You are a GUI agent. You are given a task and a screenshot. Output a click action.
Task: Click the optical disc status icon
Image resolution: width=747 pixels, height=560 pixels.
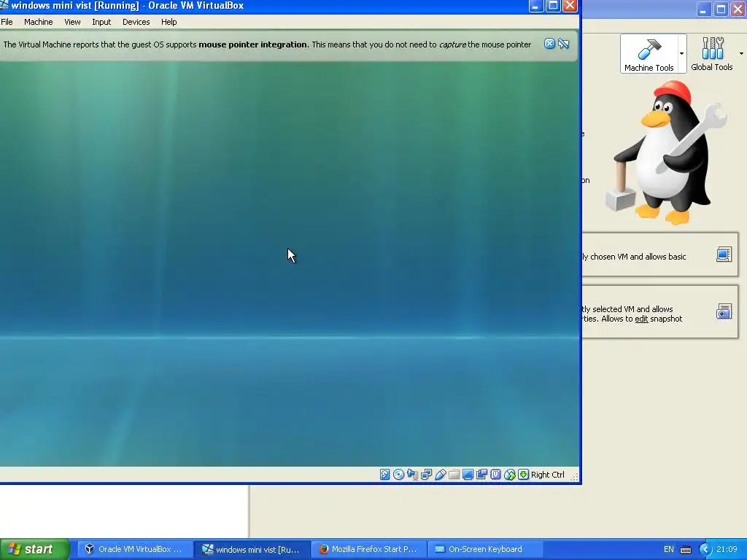[399, 474]
